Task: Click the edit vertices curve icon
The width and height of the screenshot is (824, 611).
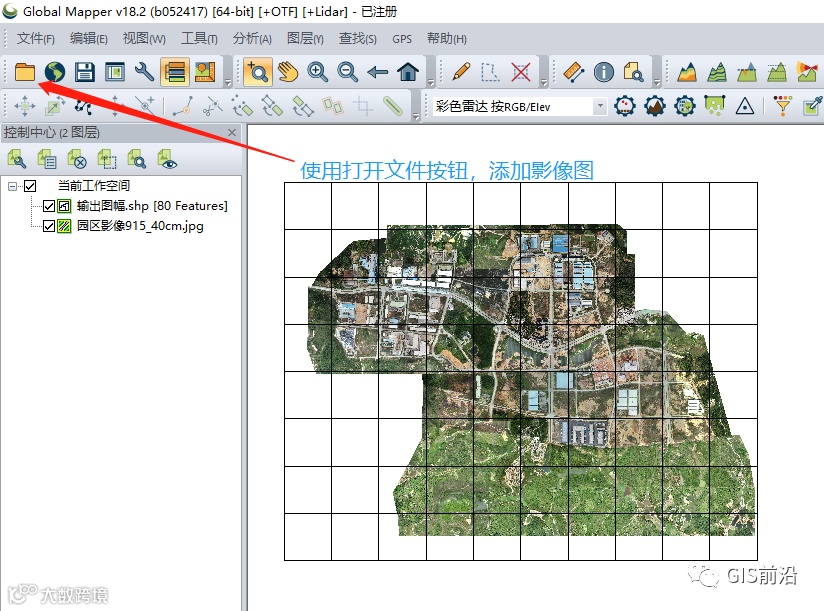Action: coord(84,106)
